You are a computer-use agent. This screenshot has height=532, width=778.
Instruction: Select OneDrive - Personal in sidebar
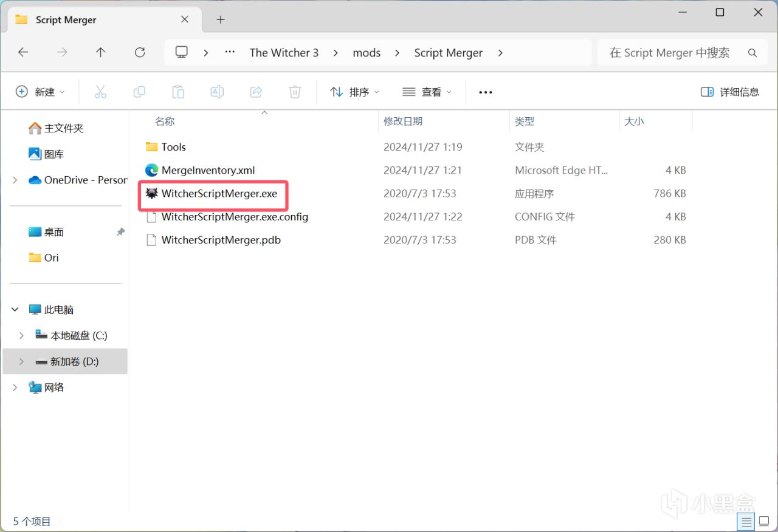click(78, 180)
